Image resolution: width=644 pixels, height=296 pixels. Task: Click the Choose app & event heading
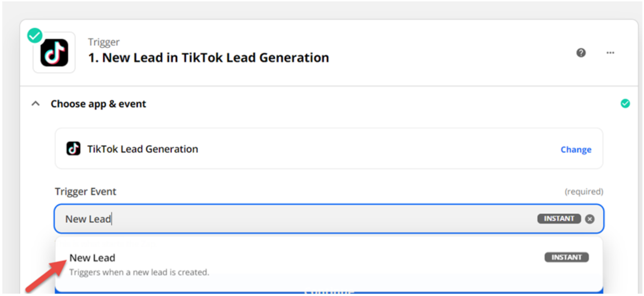click(x=98, y=104)
